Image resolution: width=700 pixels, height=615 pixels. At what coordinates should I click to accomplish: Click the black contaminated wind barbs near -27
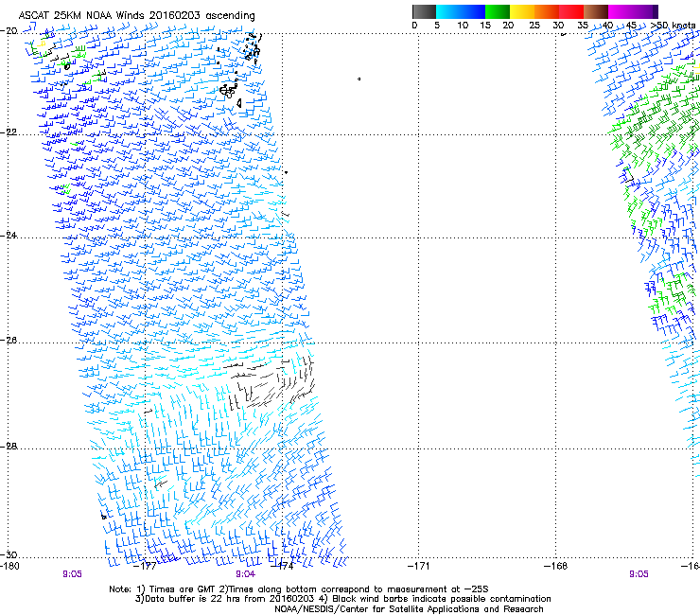(271, 383)
